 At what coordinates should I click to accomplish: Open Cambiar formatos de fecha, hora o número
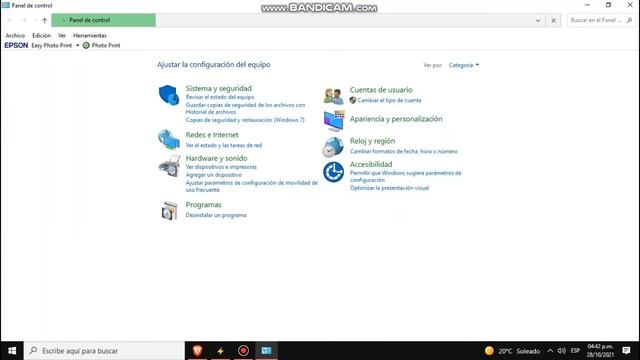point(404,151)
